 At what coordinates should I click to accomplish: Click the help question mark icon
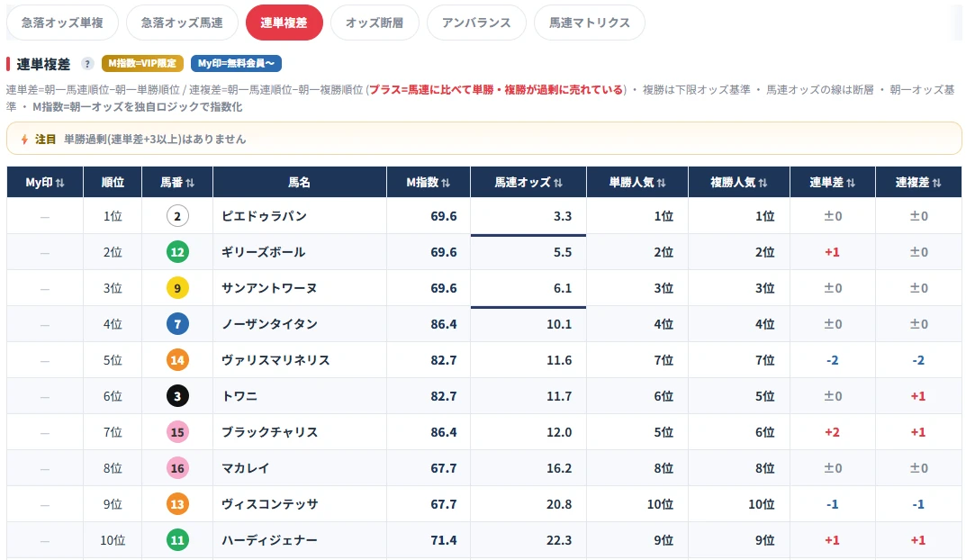tap(87, 63)
